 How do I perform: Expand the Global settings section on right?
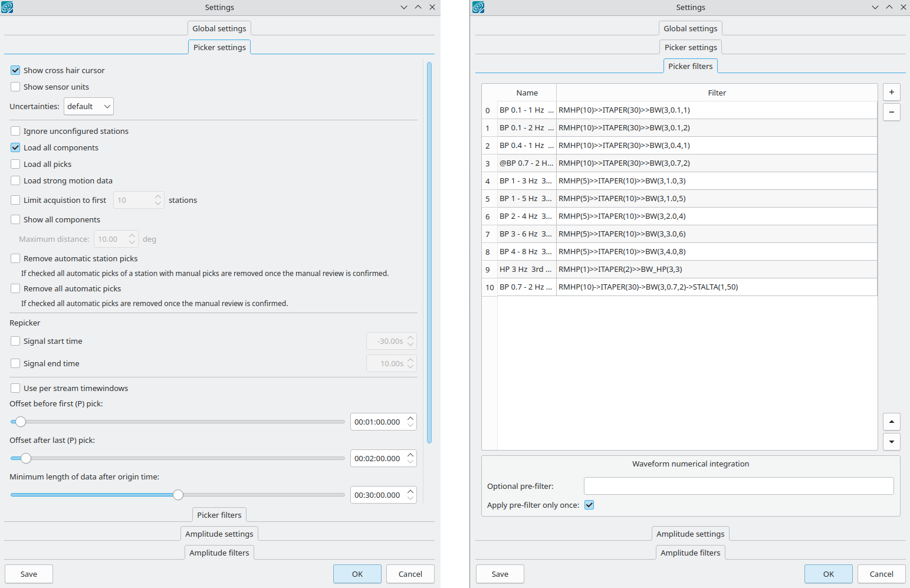[690, 28]
